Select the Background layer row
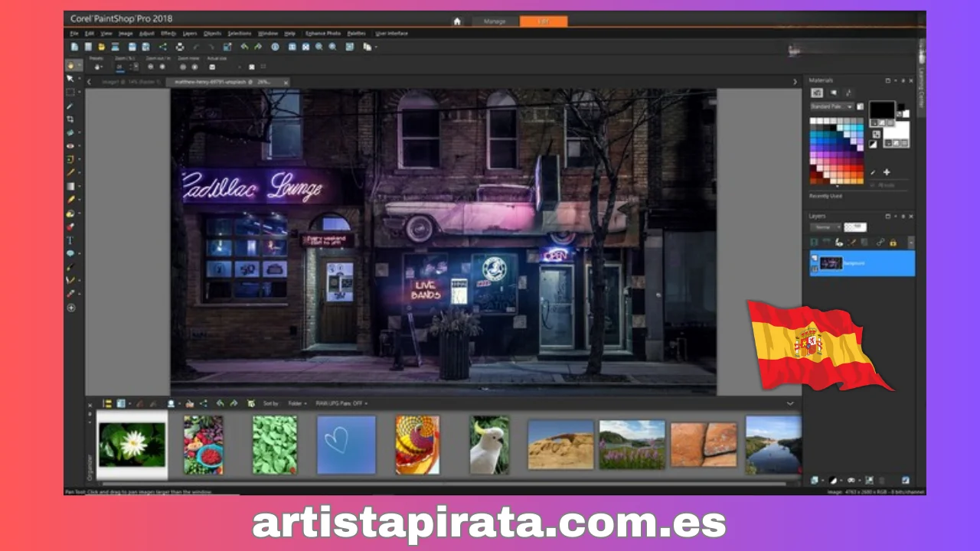 [x=862, y=263]
